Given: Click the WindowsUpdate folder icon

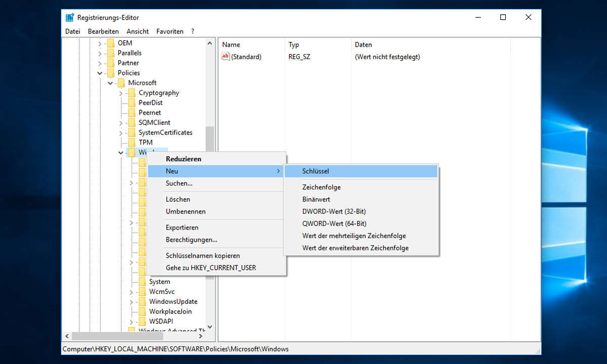Looking at the screenshot, I should (x=142, y=302).
